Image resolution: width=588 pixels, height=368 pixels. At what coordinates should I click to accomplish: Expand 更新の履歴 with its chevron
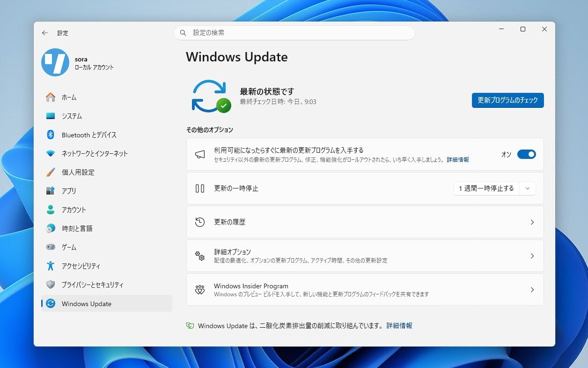coord(532,222)
